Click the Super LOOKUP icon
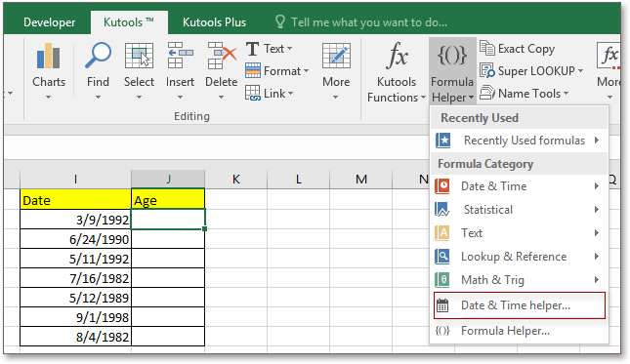 [487, 71]
